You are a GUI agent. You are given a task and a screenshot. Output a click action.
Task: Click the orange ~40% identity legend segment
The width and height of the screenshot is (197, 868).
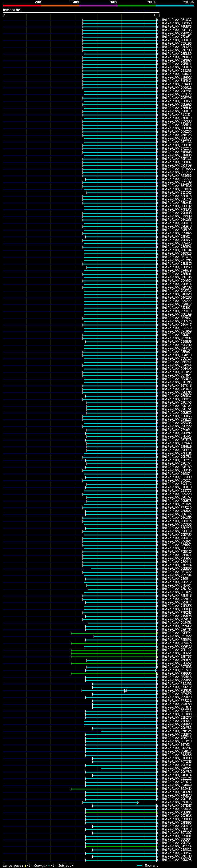[60, 6]
